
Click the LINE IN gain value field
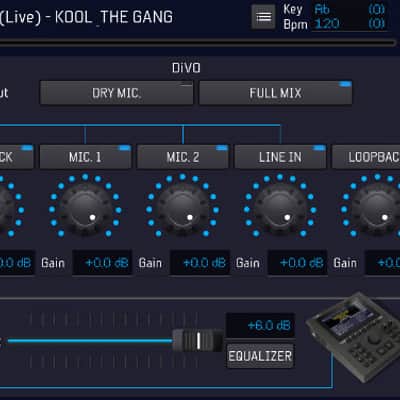[297, 263]
